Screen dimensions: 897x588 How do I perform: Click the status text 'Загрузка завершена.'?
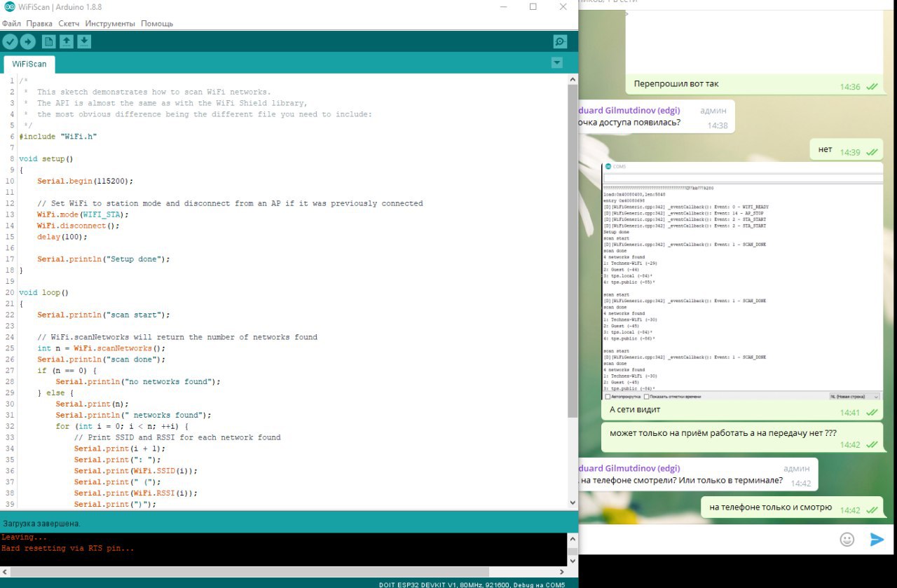(41, 524)
